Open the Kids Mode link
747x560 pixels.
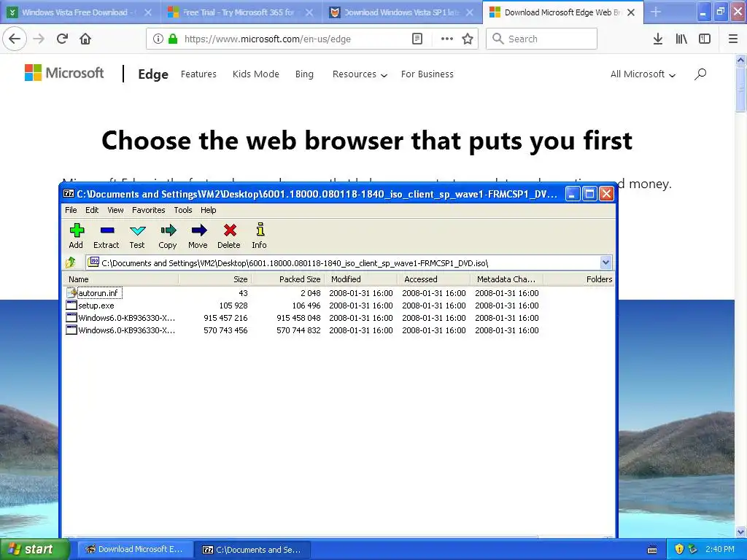point(256,74)
